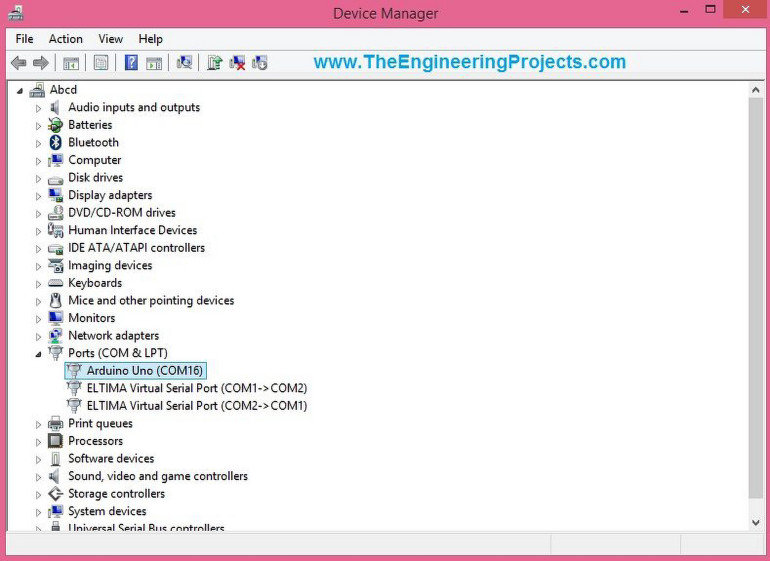Click Scan for hardware changes icon
This screenshot has height=561, width=770.
coord(184,63)
